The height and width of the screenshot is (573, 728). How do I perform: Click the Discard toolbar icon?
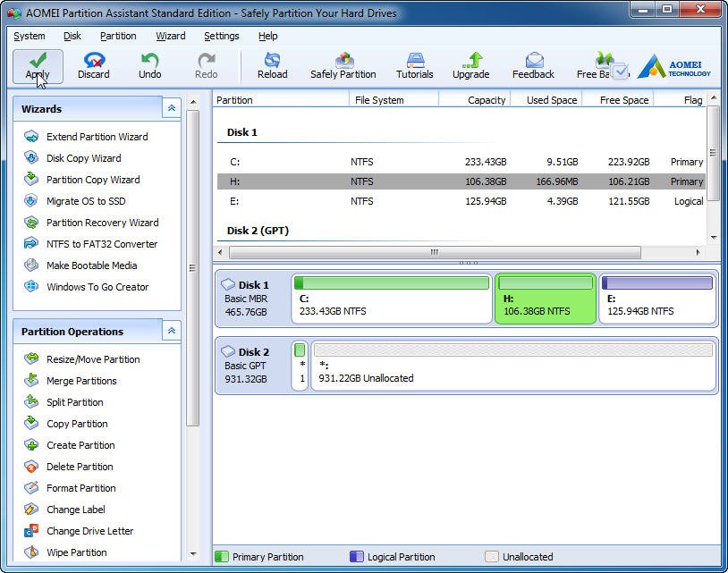pyautogui.click(x=93, y=61)
